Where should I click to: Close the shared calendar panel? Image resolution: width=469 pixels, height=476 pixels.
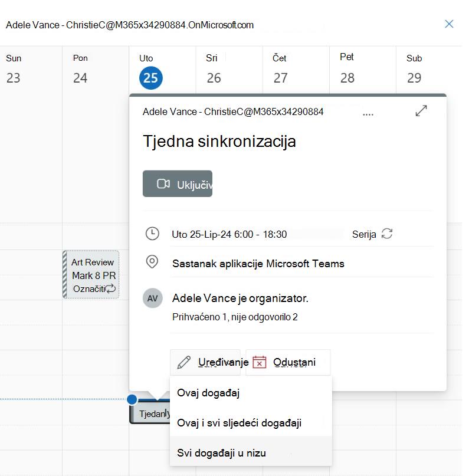coord(449,24)
